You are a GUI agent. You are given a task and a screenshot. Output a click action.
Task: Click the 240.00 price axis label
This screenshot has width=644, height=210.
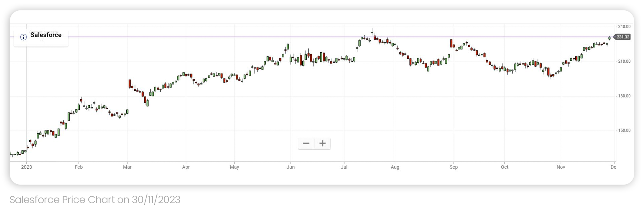[x=624, y=27]
